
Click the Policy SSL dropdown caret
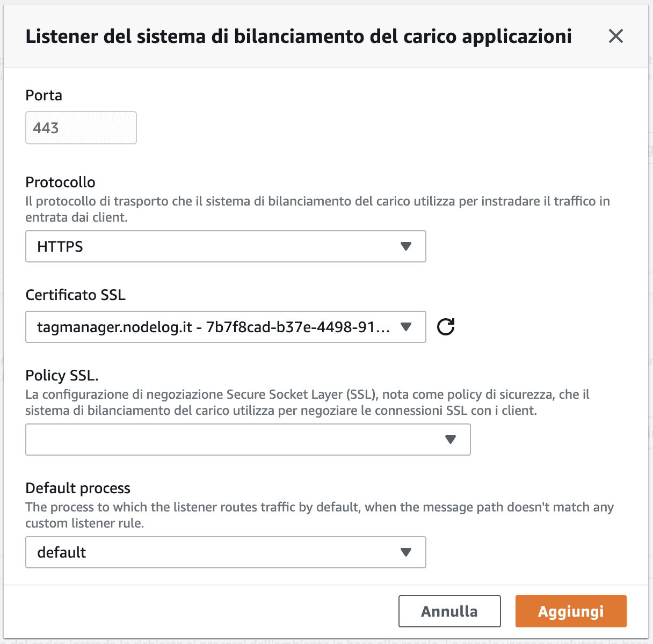click(450, 440)
